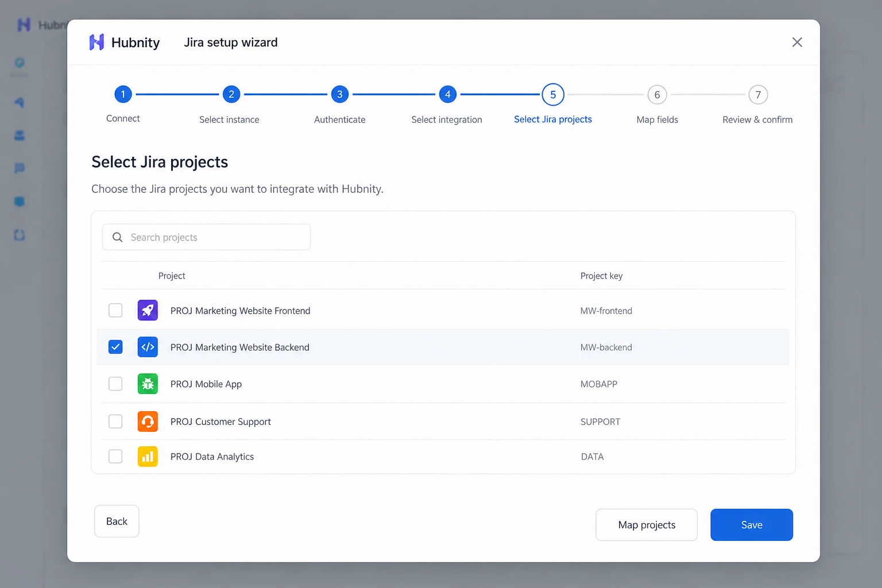Check the PROJ Data Analytics checkbox
The image size is (882, 588).
click(115, 457)
